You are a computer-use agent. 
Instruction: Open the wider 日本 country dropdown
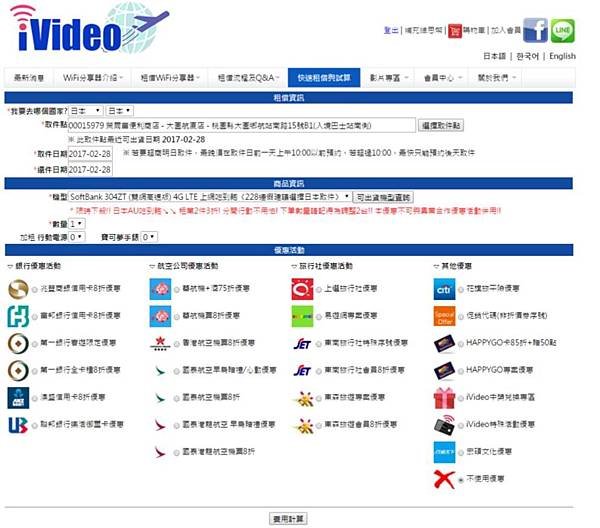[x=86, y=111]
